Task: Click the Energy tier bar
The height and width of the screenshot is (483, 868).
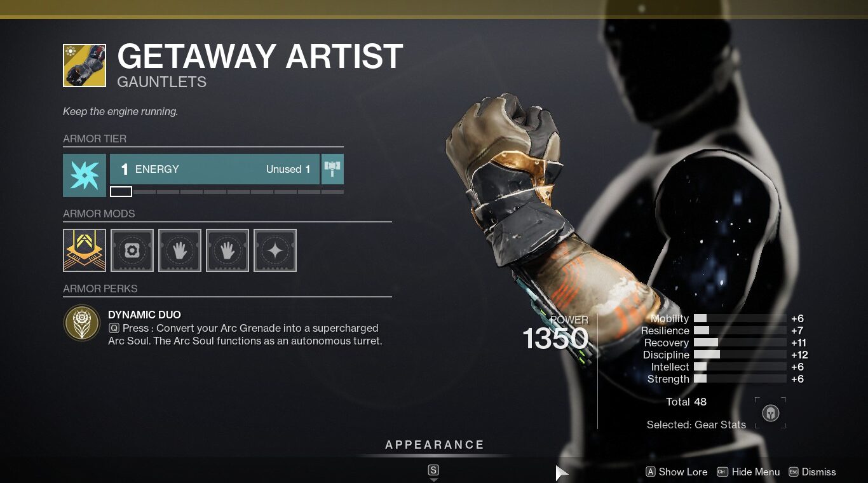Action: point(215,169)
